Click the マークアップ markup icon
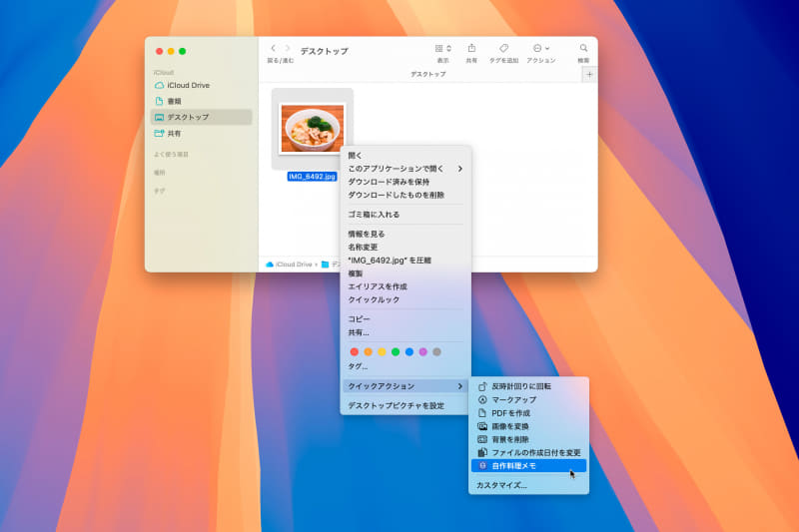 click(482, 399)
